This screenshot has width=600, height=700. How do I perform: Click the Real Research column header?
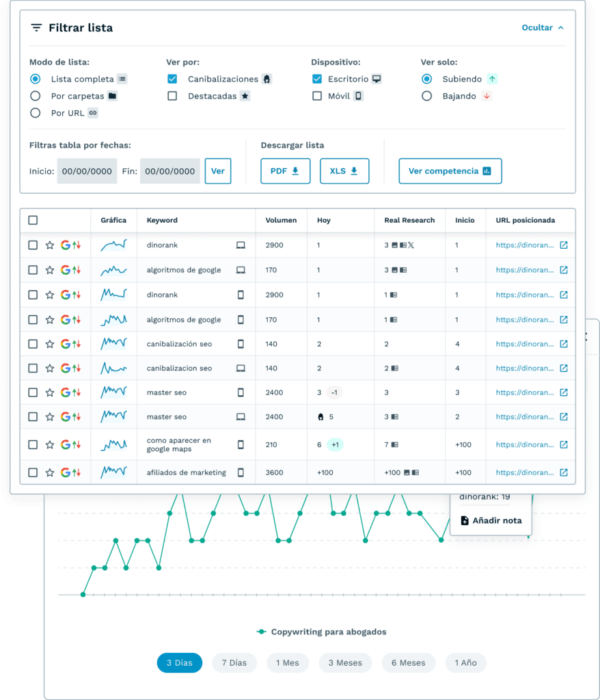pos(409,220)
